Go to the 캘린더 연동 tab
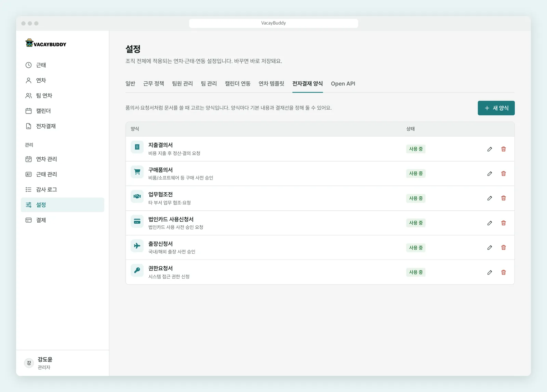 [238, 84]
